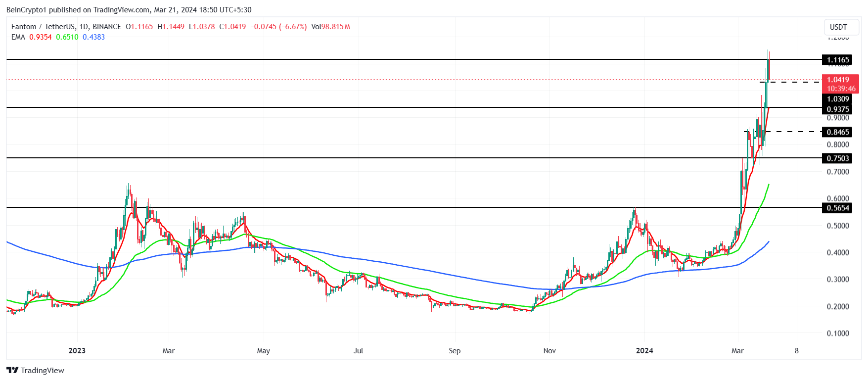Select the Fantom / TetherUS symbol title

[x=66, y=27]
